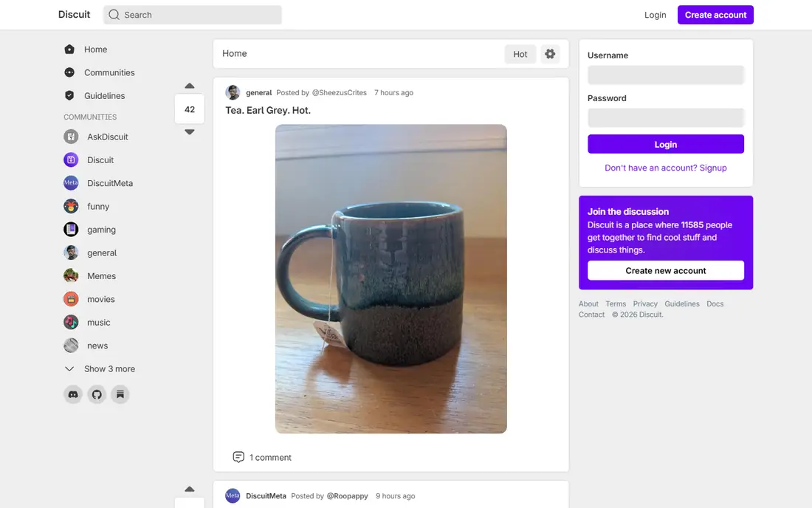Open the news community avatar

coord(71,346)
